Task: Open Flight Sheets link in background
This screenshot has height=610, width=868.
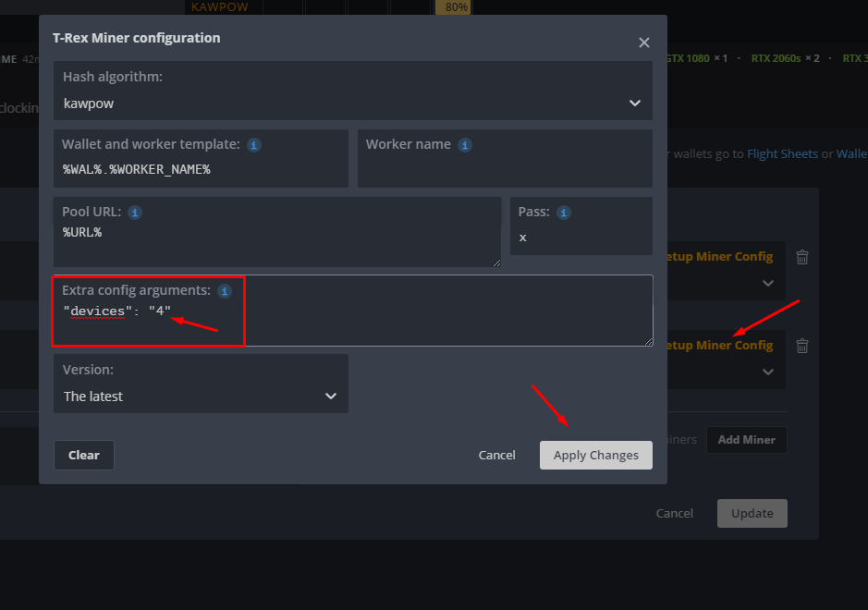Action: tap(782, 153)
